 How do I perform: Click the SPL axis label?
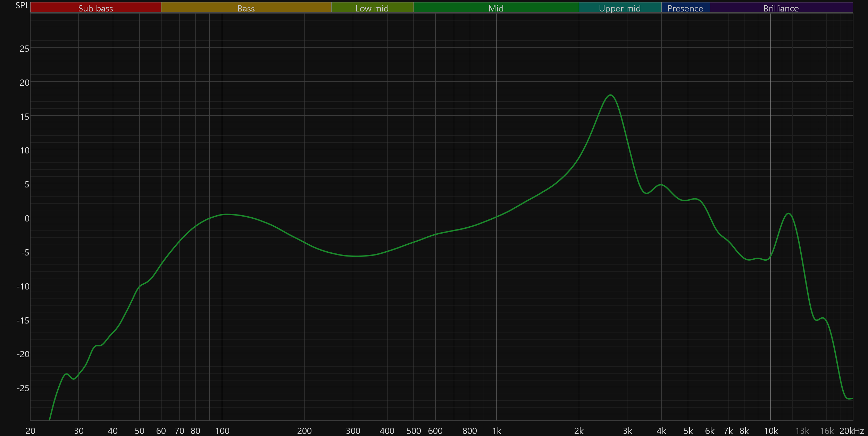pyautogui.click(x=22, y=6)
